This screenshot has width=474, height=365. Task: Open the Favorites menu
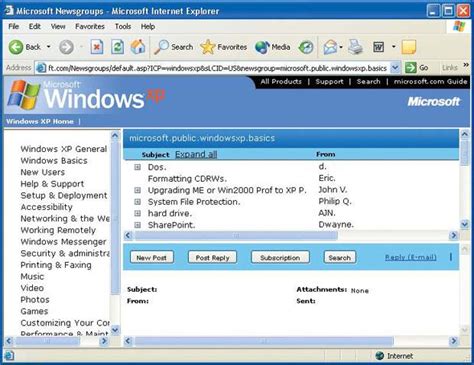click(x=90, y=26)
